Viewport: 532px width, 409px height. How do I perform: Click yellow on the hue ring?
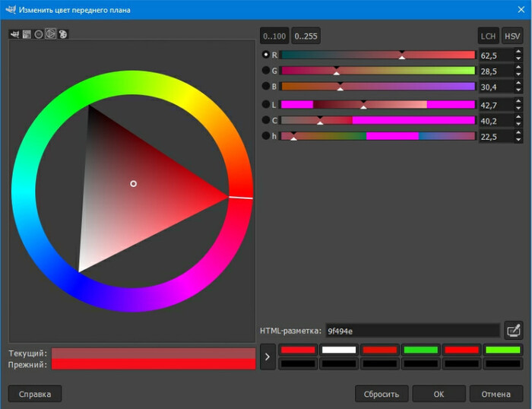pos(186,97)
